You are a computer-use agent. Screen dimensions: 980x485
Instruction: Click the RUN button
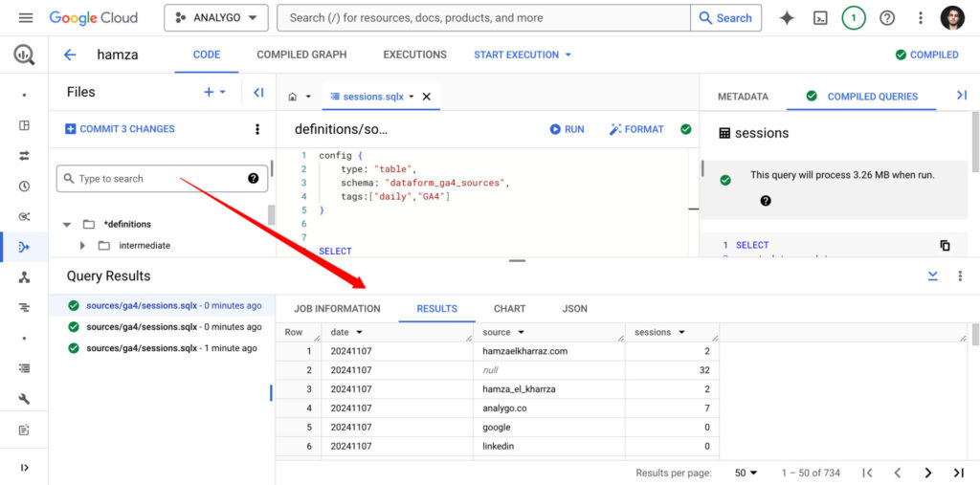567,129
